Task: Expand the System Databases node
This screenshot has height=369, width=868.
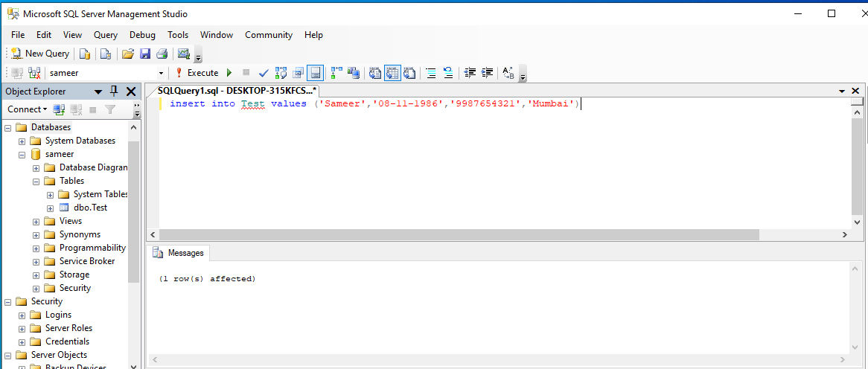Action: [x=22, y=141]
